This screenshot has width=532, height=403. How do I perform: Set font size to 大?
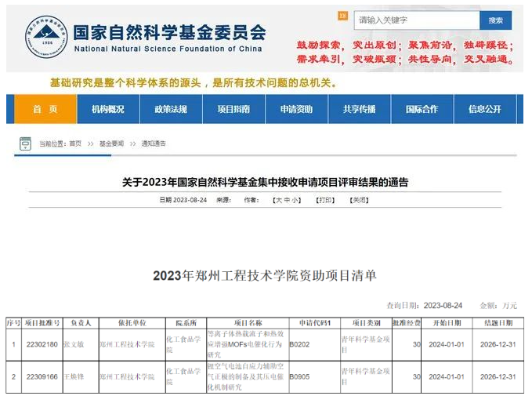[x=279, y=200]
